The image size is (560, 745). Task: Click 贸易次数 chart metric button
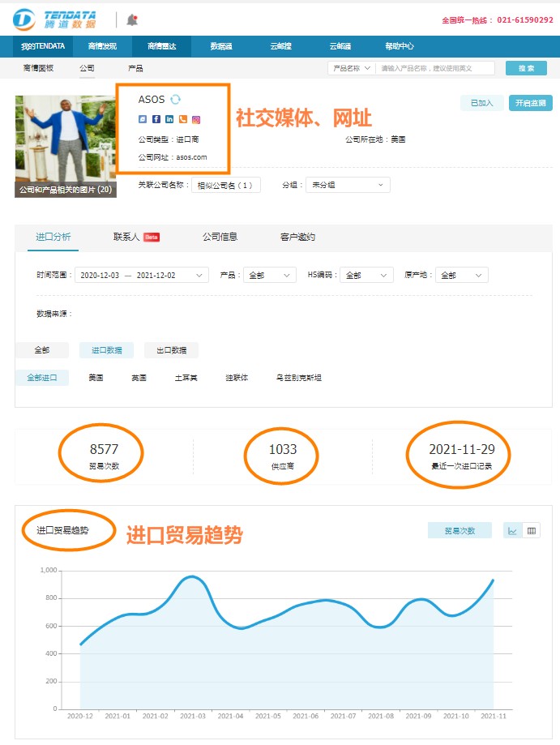(x=460, y=531)
